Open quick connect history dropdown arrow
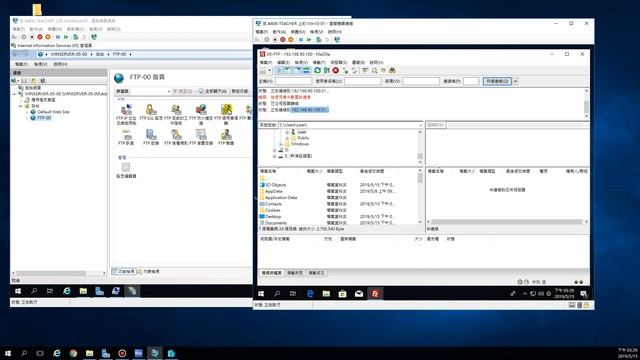This screenshot has width=640, height=360. click(x=516, y=81)
